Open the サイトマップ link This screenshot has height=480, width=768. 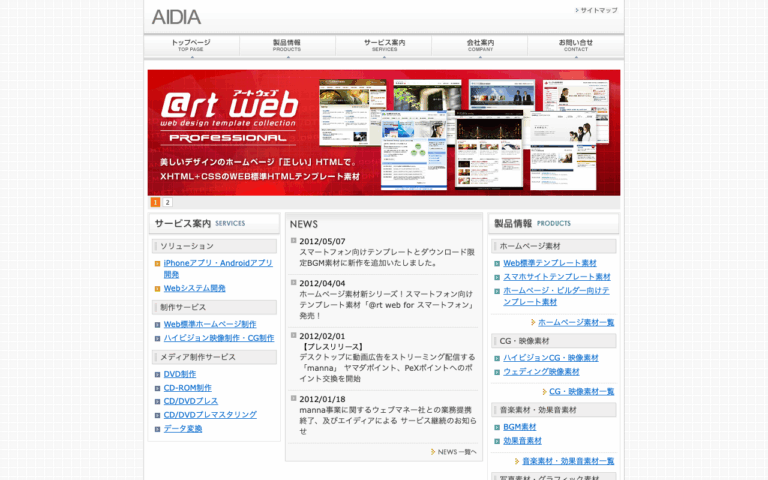597,10
